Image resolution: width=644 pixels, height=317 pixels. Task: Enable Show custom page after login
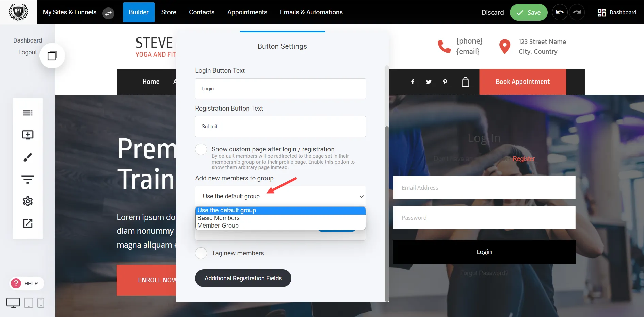(x=201, y=149)
